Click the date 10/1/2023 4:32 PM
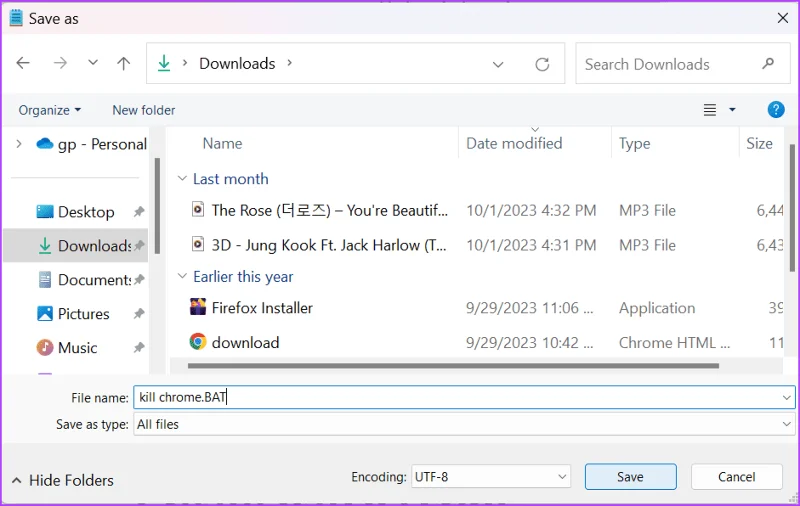This screenshot has width=800, height=506. click(x=531, y=210)
